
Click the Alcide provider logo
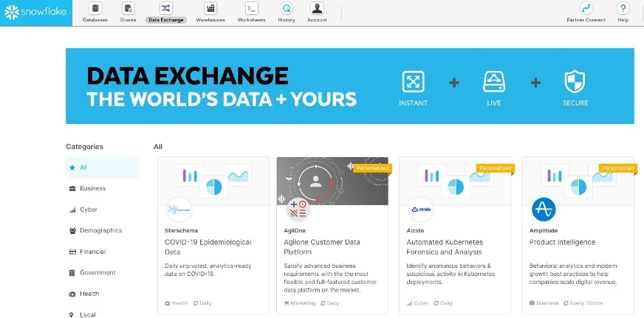coord(421,210)
